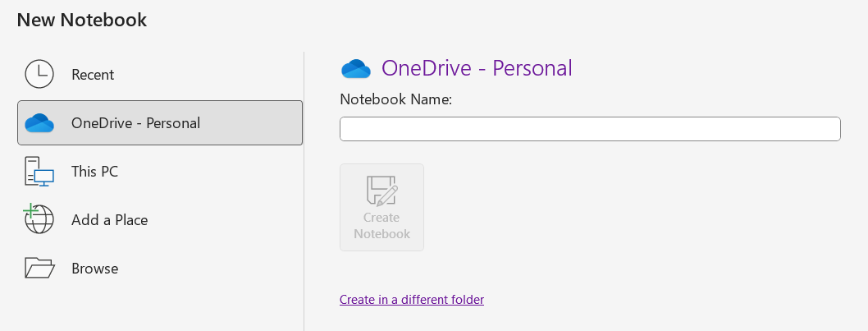Focus the Notebook Name text field
This screenshot has width=868, height=331.
(590, 129)
